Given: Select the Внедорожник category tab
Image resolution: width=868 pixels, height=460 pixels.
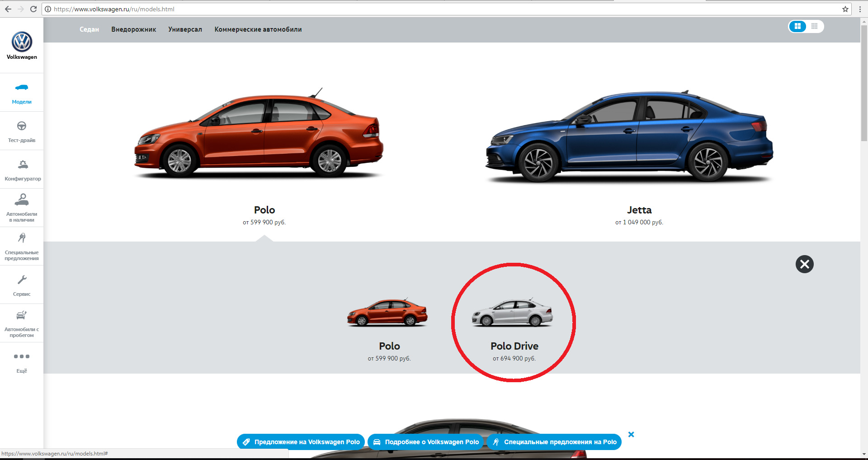Looking at the screenshot, I should (134, 29).
